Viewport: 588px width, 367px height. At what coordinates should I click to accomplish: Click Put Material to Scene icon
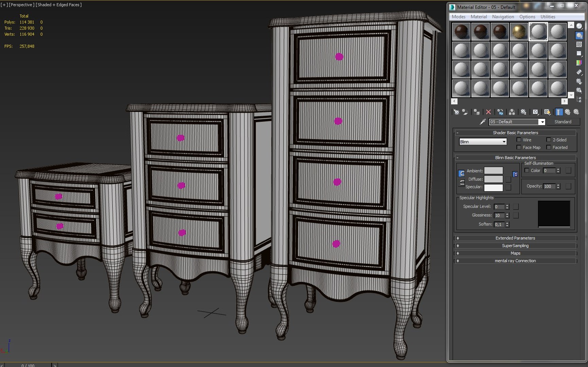click(x=465, y=112)
